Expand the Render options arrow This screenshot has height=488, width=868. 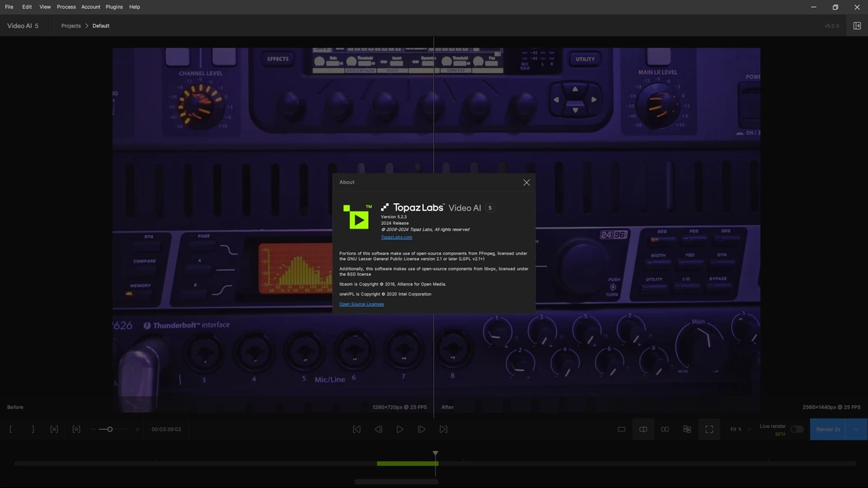click(x=856, y=429)
